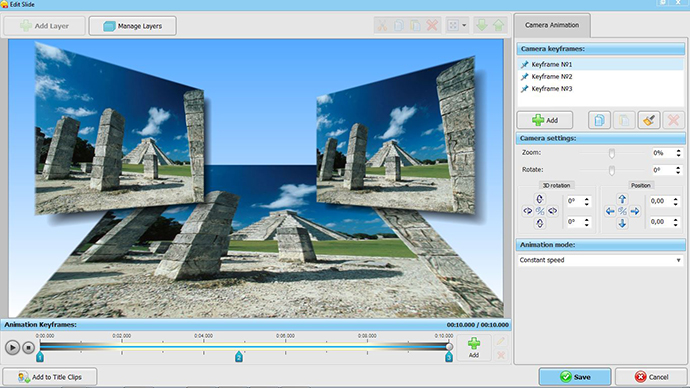This screenshot has height=388, width=690.
Task: Click the upper Position value field
Action: click(x=661, y=201)
